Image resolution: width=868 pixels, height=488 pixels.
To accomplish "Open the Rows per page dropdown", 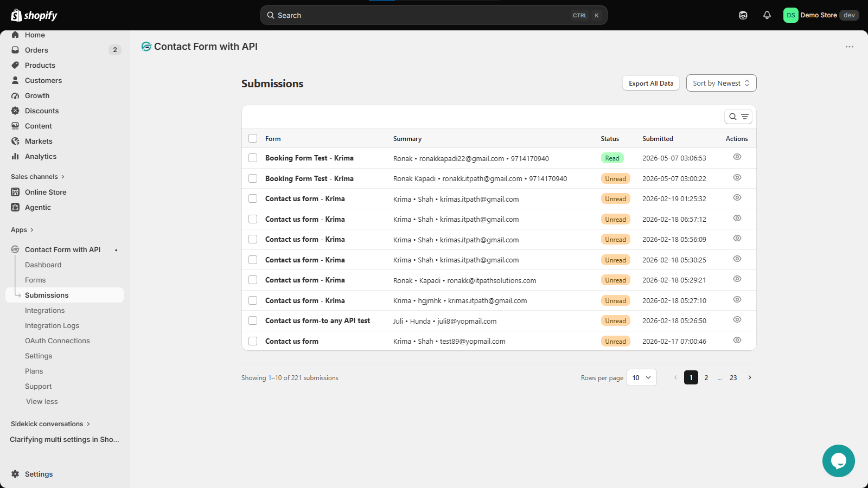I will 642,377.
